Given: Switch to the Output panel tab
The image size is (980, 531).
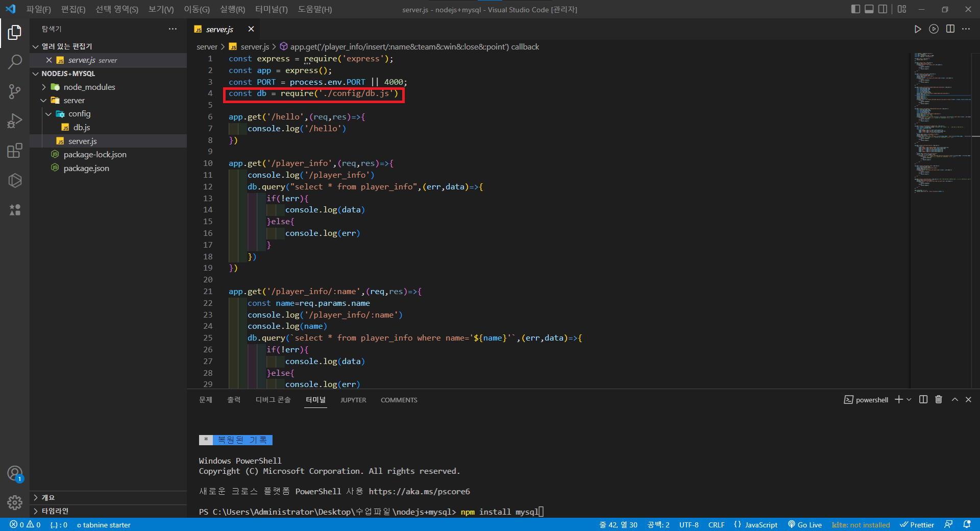Looking at the screenshot, I should 234,400.
